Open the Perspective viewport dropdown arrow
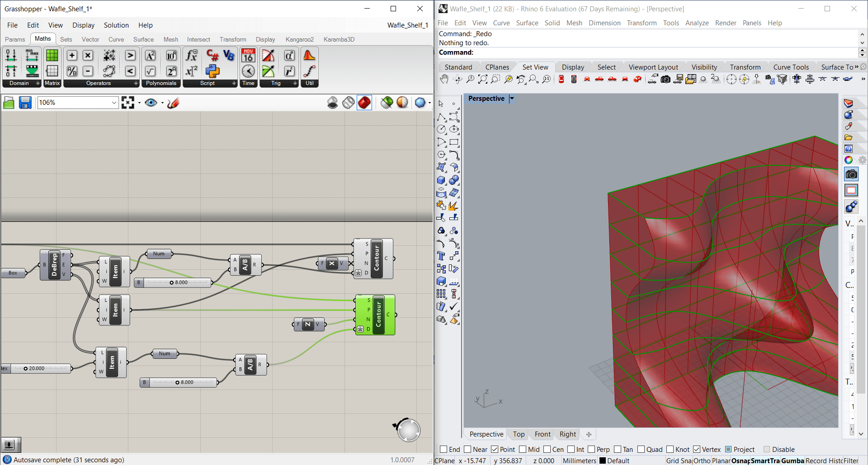The width and height of the screenshot is (868, 465). point(512,99)
